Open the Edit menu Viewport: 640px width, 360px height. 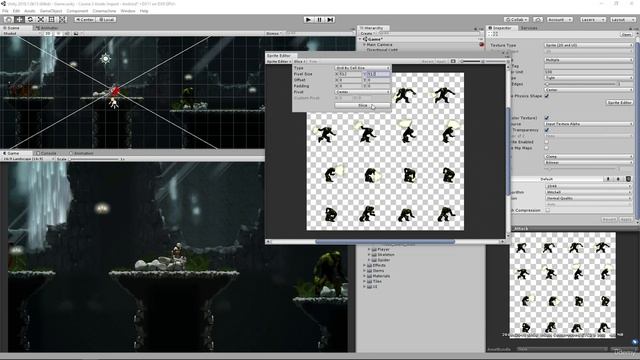coord(16,11)
